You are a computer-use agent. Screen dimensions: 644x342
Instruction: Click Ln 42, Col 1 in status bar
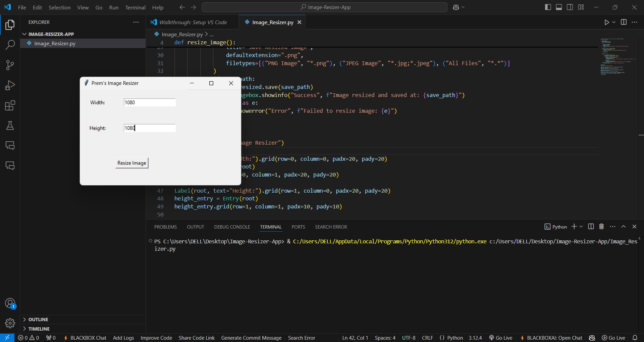click(x=355, y=338)
